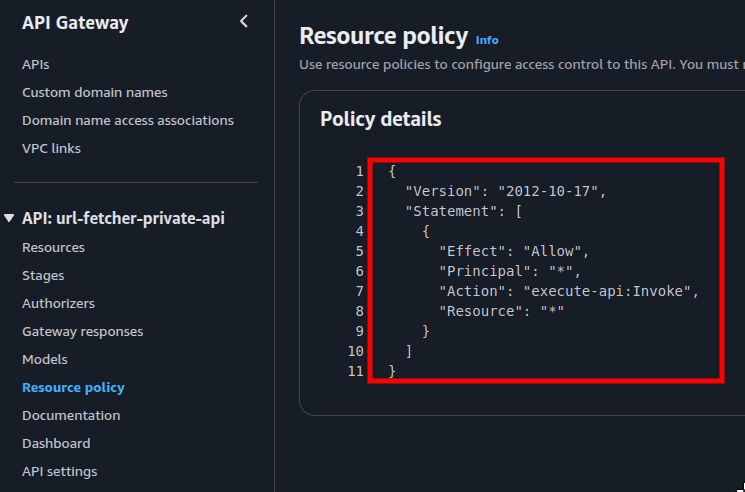Screen dimensions: 745x492
Task: Click the "Effect": "Allow" policy line
Action: pyautogui.click(x=514, y=251)
